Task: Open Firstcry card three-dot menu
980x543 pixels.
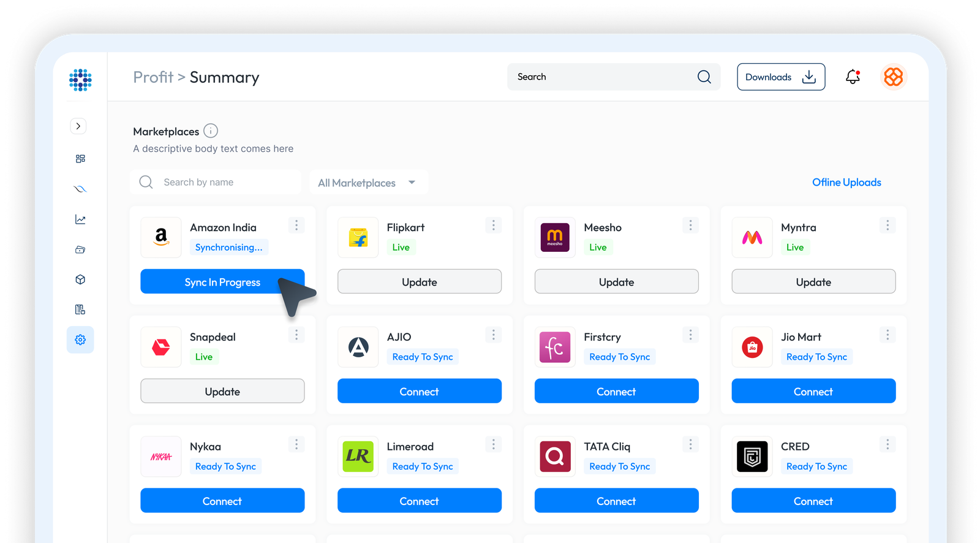Action: [690, 335]
